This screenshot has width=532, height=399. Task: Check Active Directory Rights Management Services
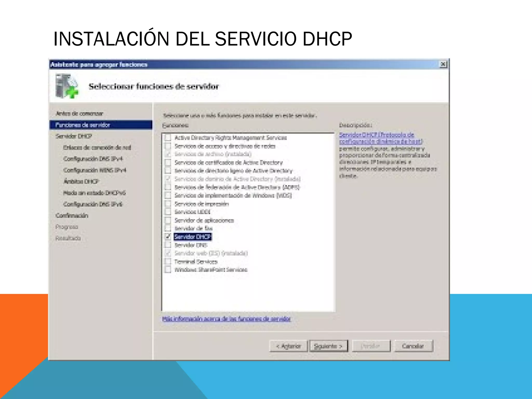pyautogui.click(x=168, y=138)
